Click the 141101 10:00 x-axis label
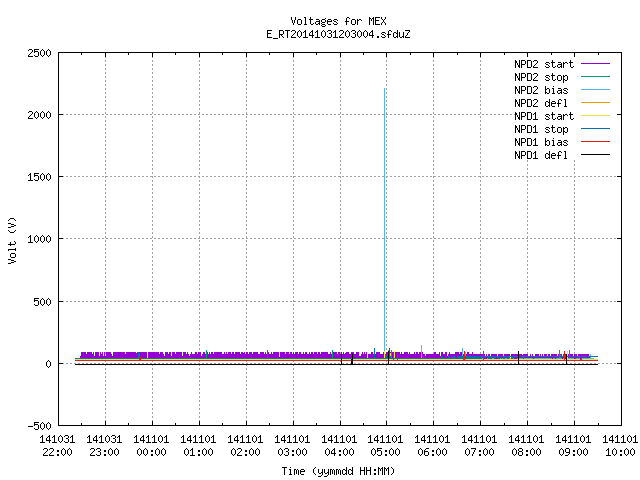 click(x=620, y=446)
